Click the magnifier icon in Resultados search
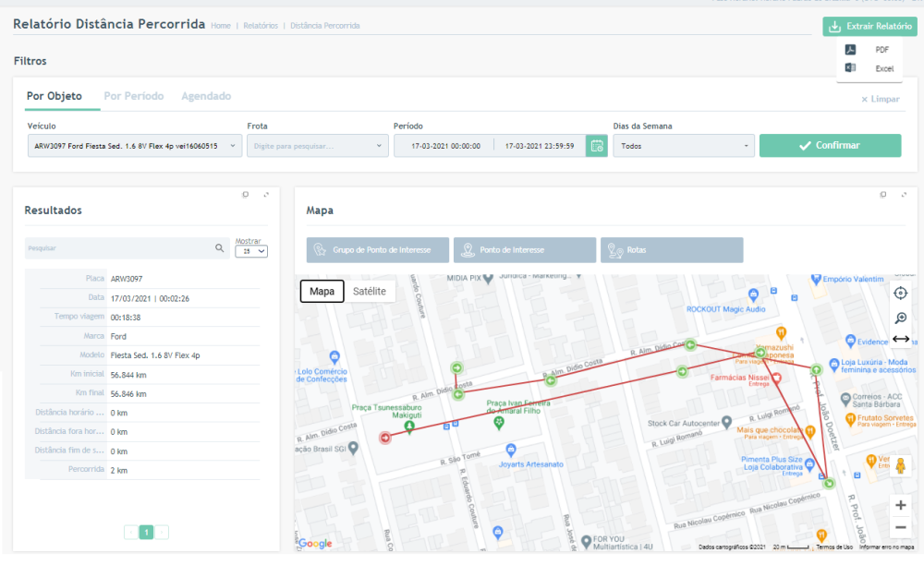This screenshot has height=565, width=924. point(219,248)
